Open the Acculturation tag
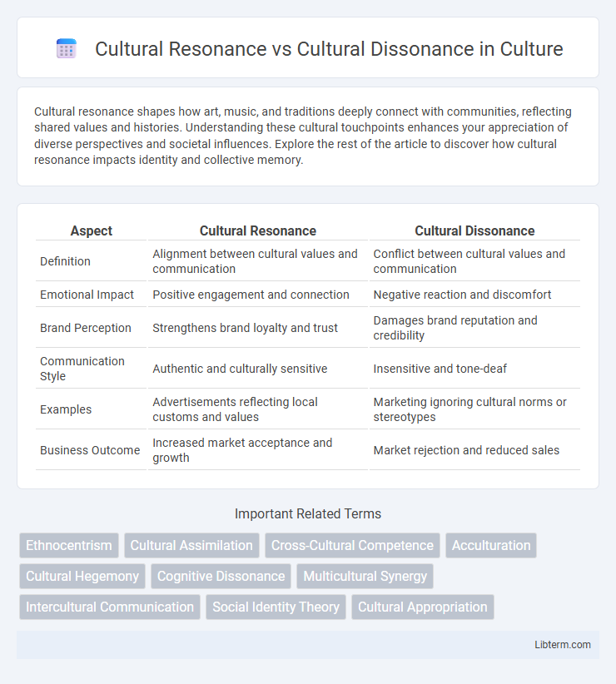This screenshot has width=616, height=684. coord(491,545)
